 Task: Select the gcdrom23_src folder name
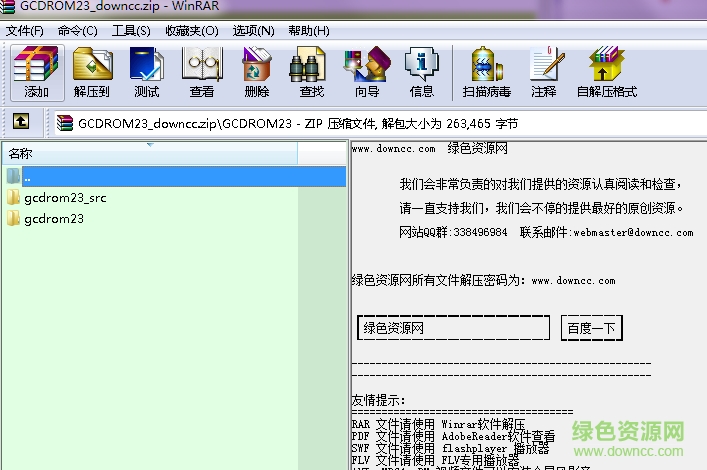click(65, 198)
